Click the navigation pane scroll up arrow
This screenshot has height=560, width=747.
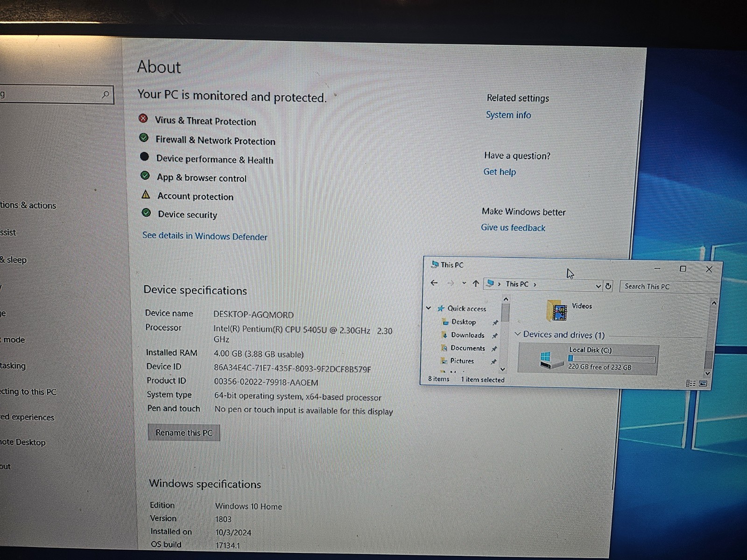click(x=506, y=299)
